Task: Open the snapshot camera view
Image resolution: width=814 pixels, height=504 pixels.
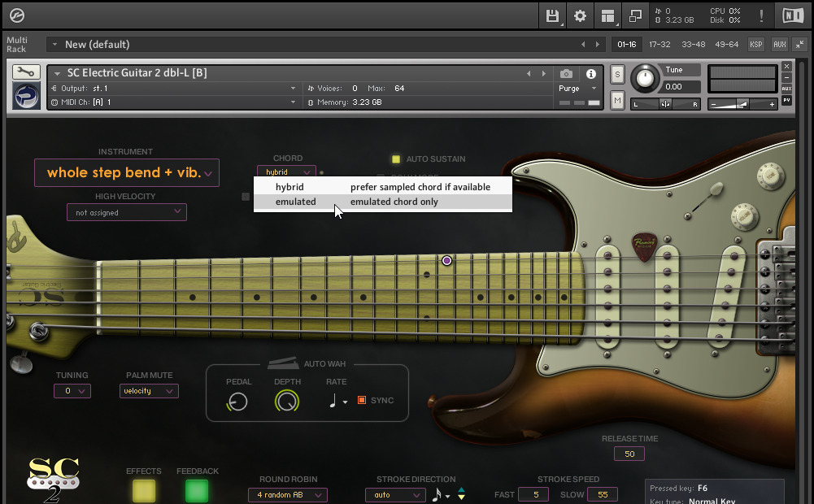Action: coord(566,74)
